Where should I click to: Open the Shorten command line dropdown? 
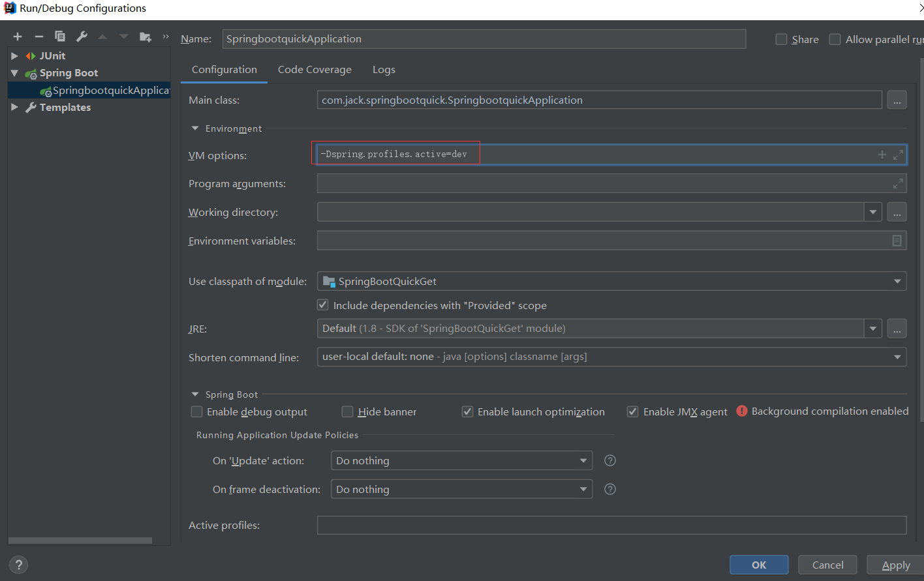click(611, 357)
